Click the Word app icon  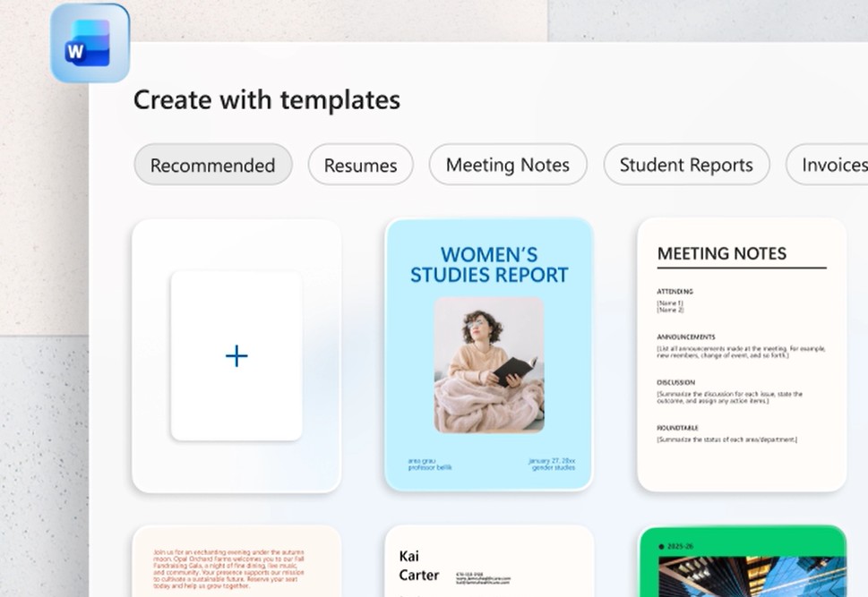click(90, 43)
